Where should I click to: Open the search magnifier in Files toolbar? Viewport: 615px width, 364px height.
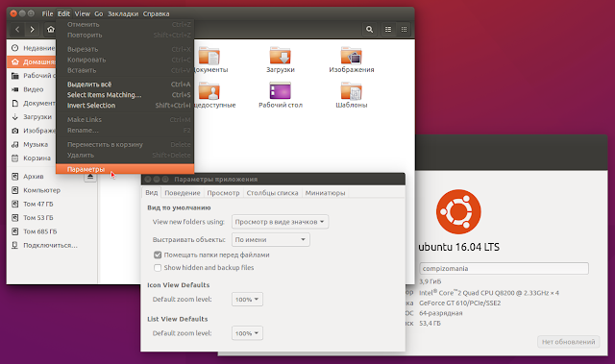(369, 30)
